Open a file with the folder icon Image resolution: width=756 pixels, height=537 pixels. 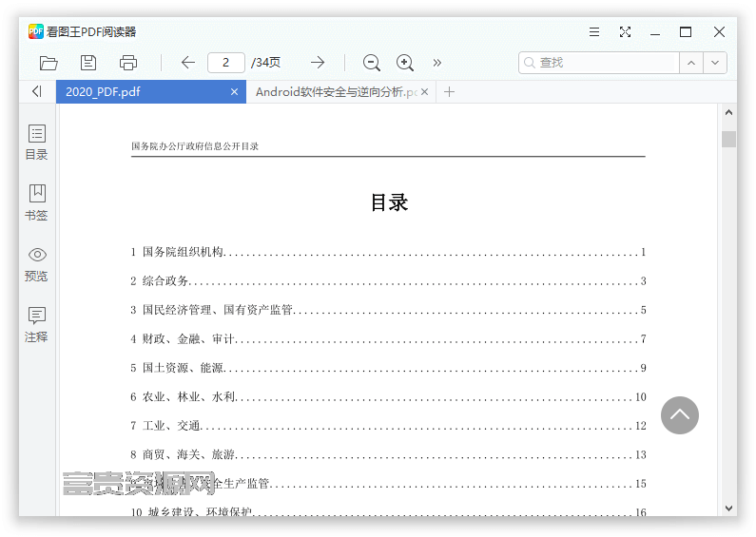pyautogui.click(x=48, y=63)
